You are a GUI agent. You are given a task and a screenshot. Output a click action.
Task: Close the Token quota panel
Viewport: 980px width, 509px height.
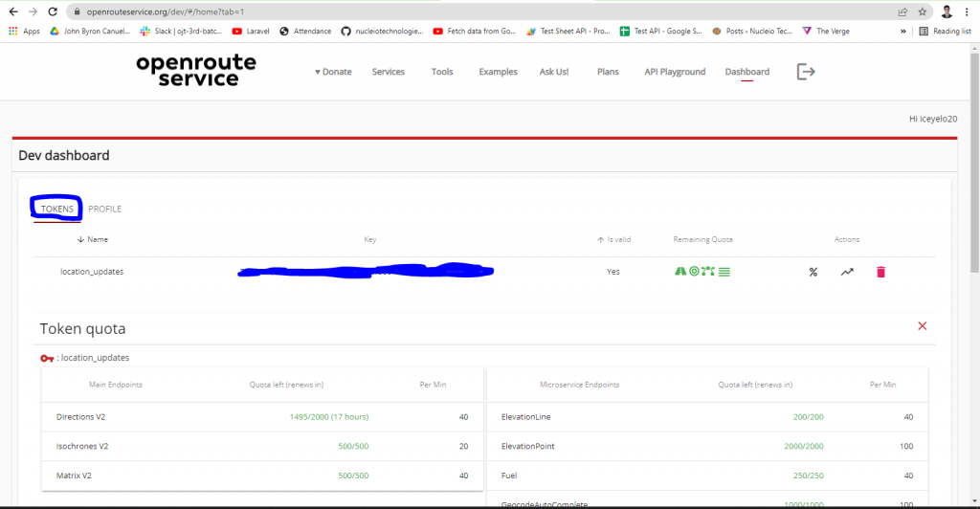[922, 326]
